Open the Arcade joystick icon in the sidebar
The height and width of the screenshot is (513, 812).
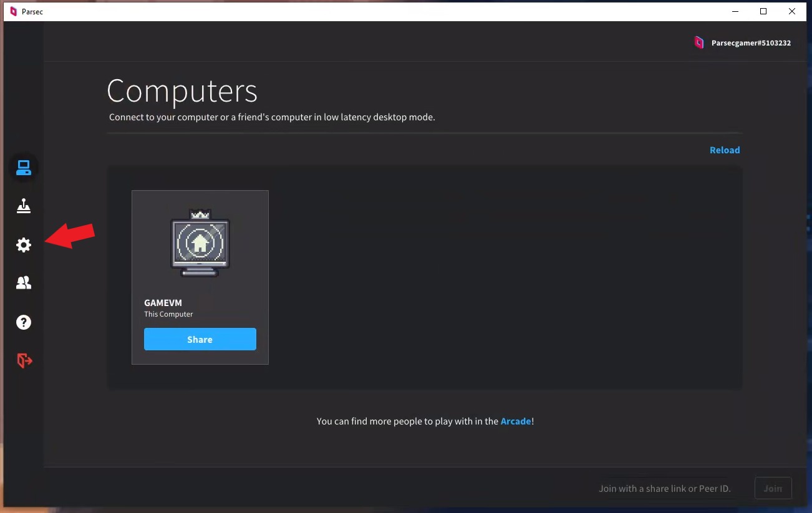(24, 206)
